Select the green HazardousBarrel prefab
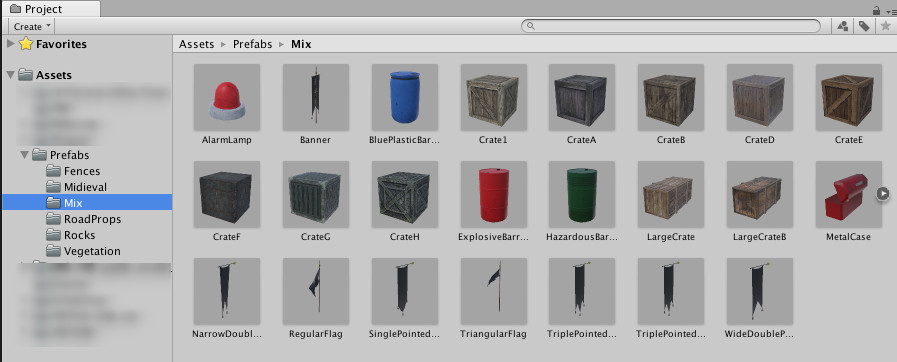 coord(582,194)
